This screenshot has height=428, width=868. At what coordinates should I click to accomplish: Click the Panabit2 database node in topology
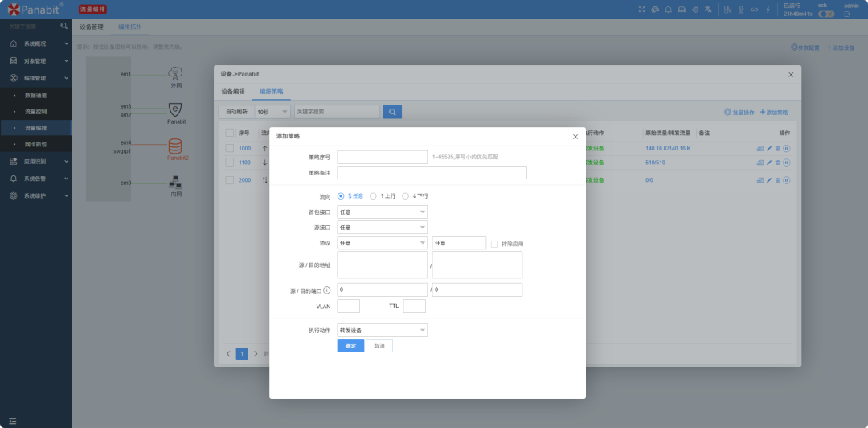pyautogui.click(x=175, y=146)
